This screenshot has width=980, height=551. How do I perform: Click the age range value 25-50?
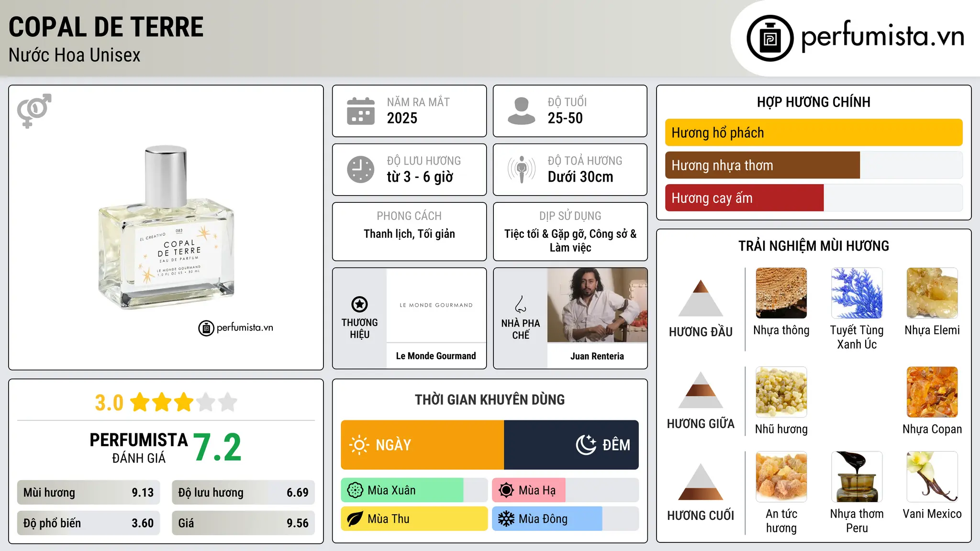click(x=565, y=118)
